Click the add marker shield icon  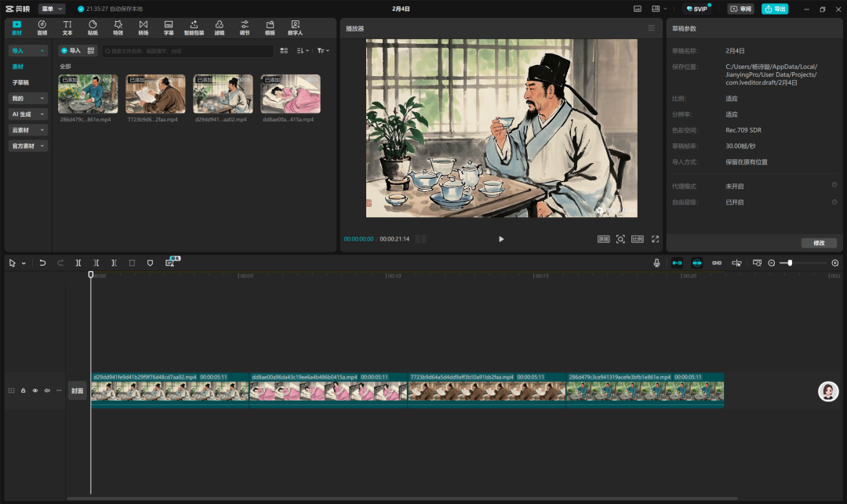point(150,263)
